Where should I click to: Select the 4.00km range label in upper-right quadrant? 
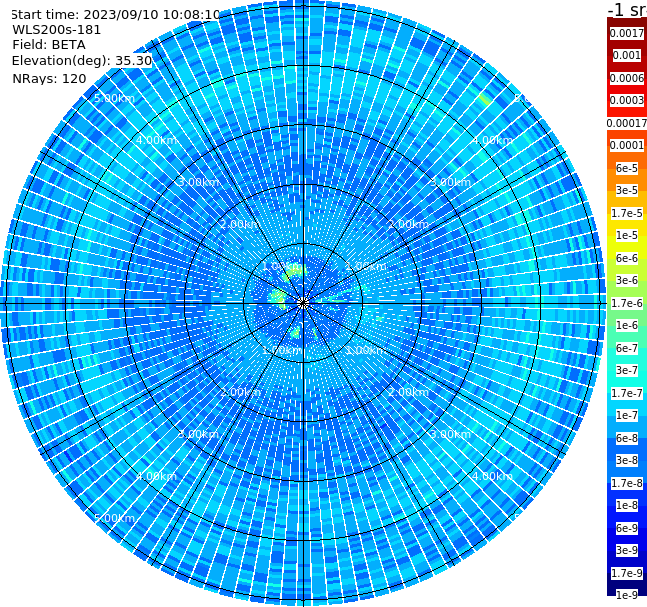tap(492, 140)
